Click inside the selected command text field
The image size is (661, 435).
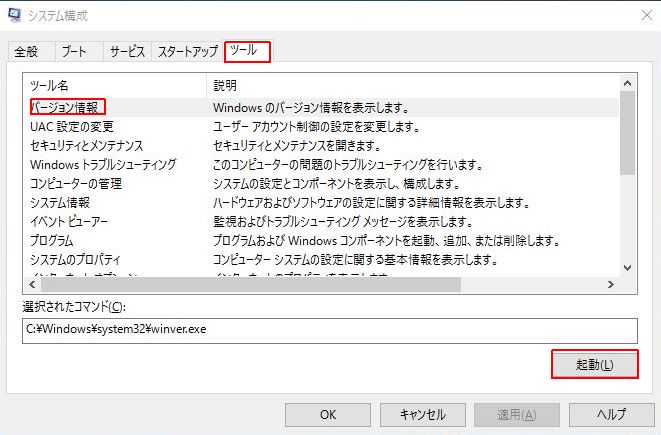[x=329, y=331]
